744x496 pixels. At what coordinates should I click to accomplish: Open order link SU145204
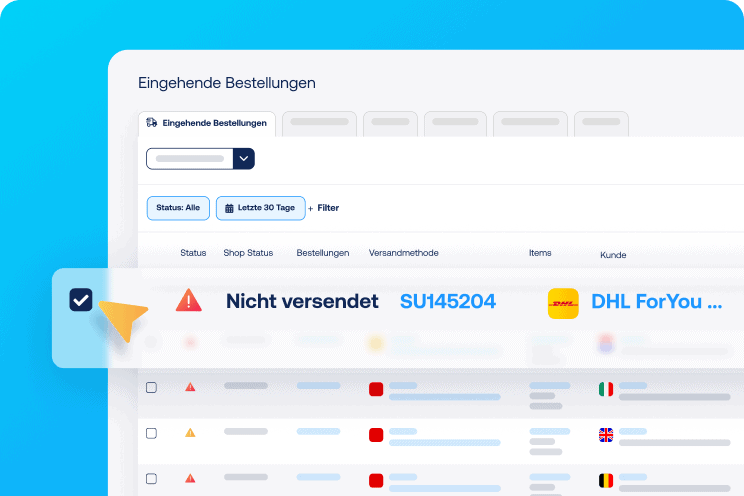click(x=447, y=301)
